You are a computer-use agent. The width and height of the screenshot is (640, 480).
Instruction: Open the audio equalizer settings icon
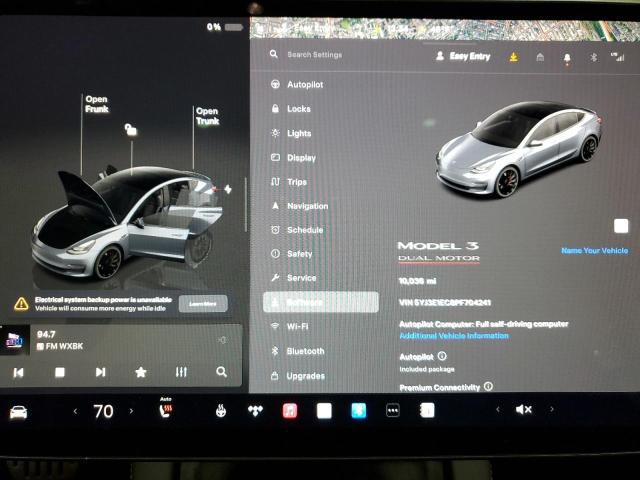tap(181, 372)
